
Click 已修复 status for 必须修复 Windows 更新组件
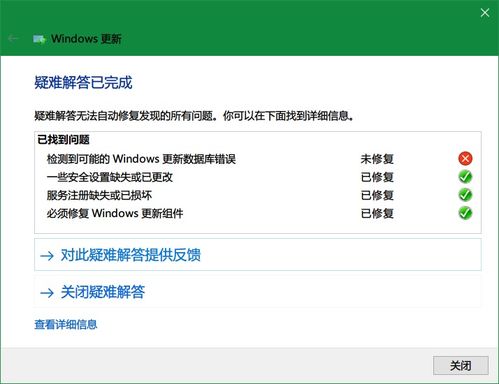pos(377,213)
